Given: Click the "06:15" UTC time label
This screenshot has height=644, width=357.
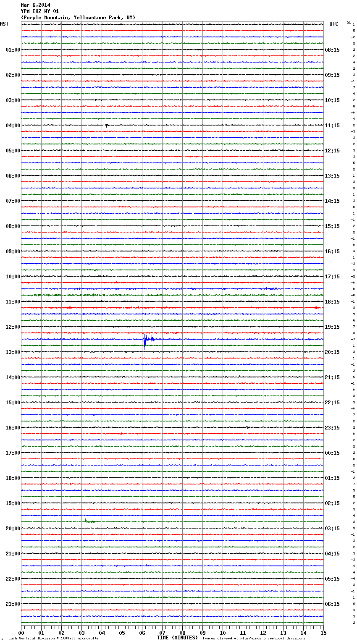Looking at the screenshot, I should 332,604.
